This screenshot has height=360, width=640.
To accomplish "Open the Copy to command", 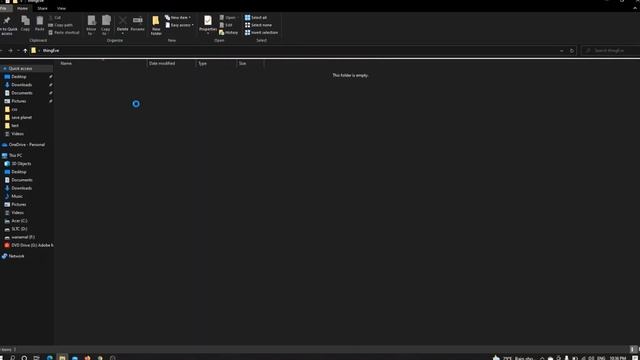I will tap(106, 25).
